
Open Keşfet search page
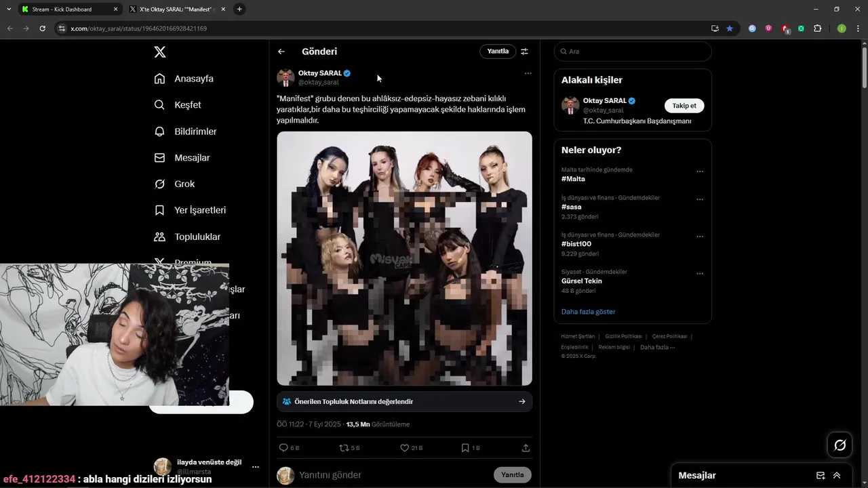coord(178,105)
